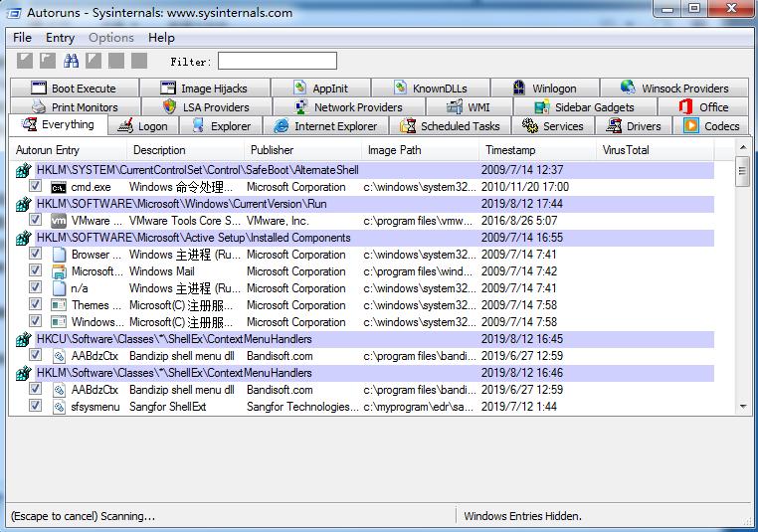Click the Themes entry icon
This screenshot has height=532, width=758.
point(59,305)
